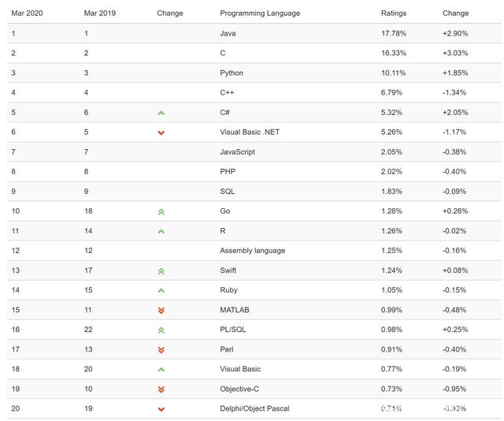Click the Java language name

228,33
